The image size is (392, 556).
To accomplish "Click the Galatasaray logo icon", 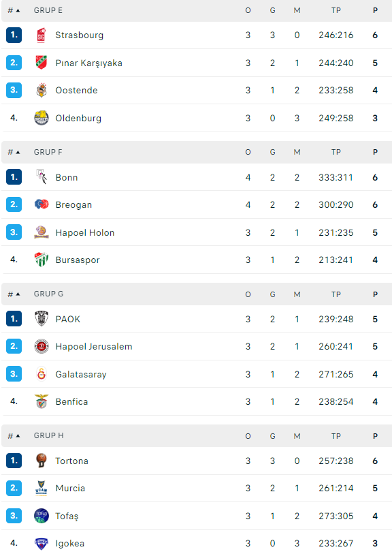I will (x=42, y=374).
